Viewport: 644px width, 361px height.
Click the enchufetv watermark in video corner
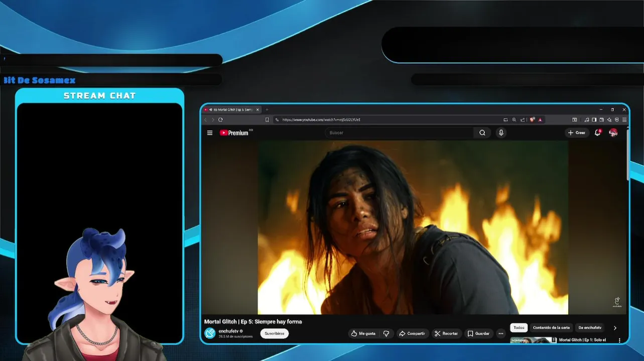pos(617,302)
